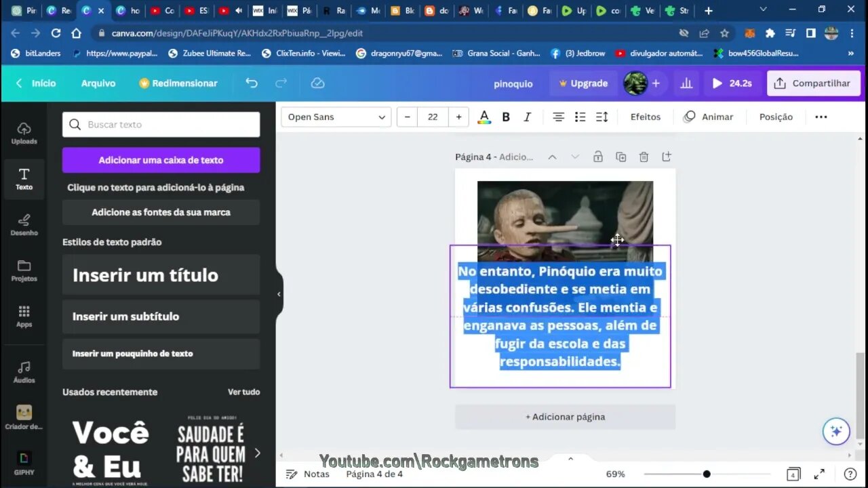Add a new page after page 4
The image size is (868, 488).
(667, 157)
